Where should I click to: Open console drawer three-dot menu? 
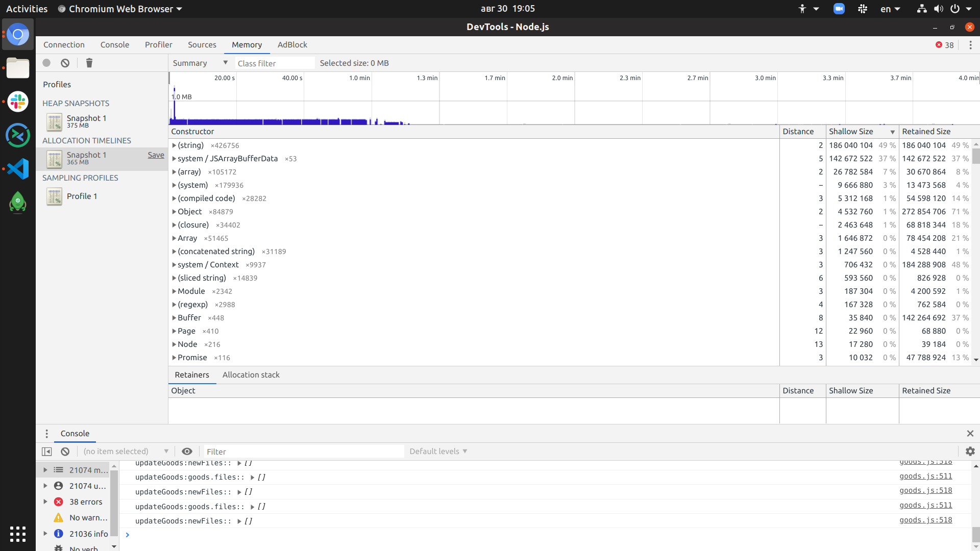tap(46, 434)
